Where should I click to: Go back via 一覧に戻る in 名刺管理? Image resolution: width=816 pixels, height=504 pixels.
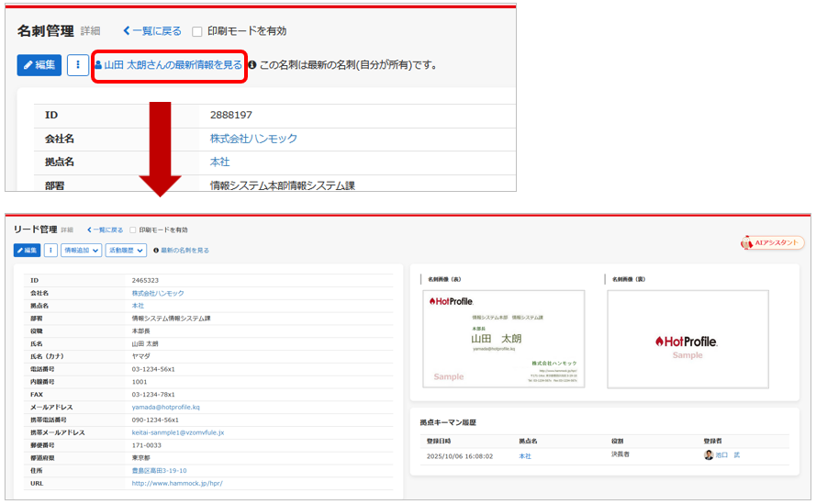click(x=152, y=31)
